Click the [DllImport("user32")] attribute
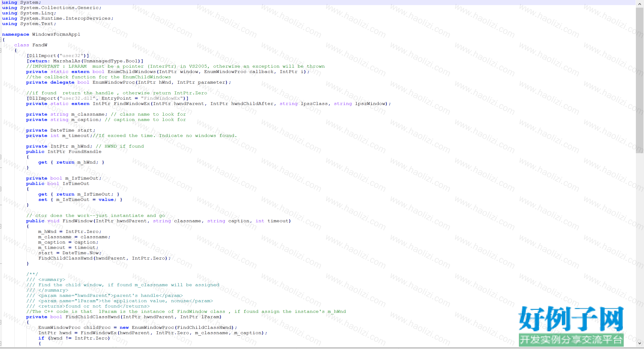The width and height of the screenshot is (644, 349). 58,56
